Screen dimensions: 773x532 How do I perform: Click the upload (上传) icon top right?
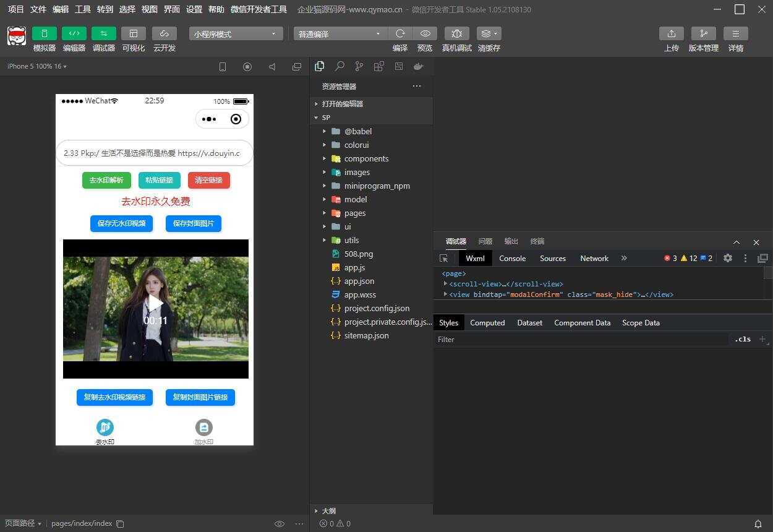pyautogui.click(x=672, y=33)
